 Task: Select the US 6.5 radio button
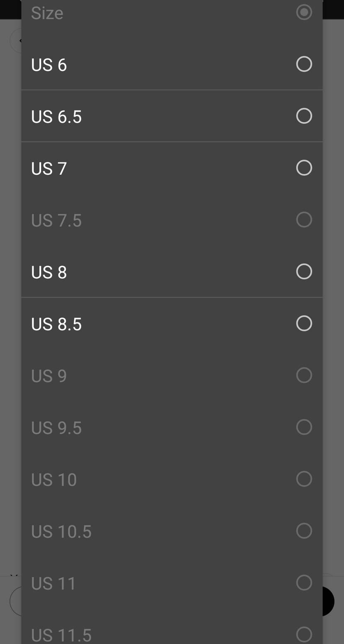pos(304,116)
